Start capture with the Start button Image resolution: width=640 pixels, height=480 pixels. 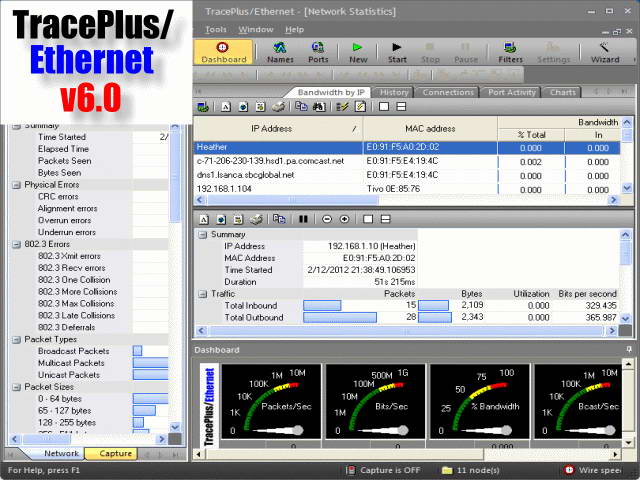click(x=397, y=52)
